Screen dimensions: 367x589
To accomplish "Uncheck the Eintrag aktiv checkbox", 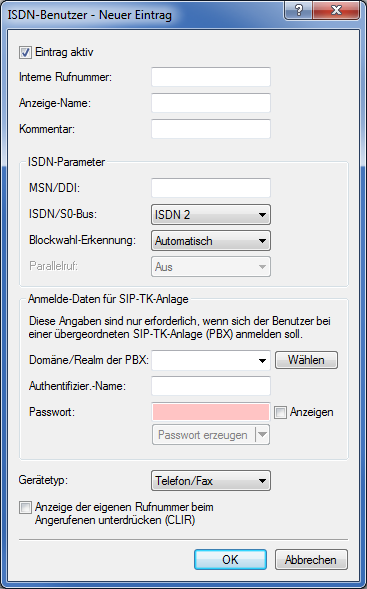I will click(x=26, y=53).
